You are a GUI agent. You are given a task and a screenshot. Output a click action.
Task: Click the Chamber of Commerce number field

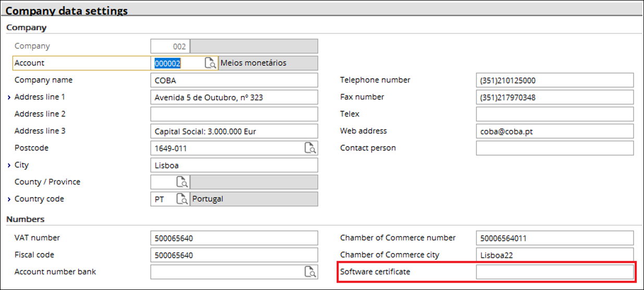(x=554, y=238)
